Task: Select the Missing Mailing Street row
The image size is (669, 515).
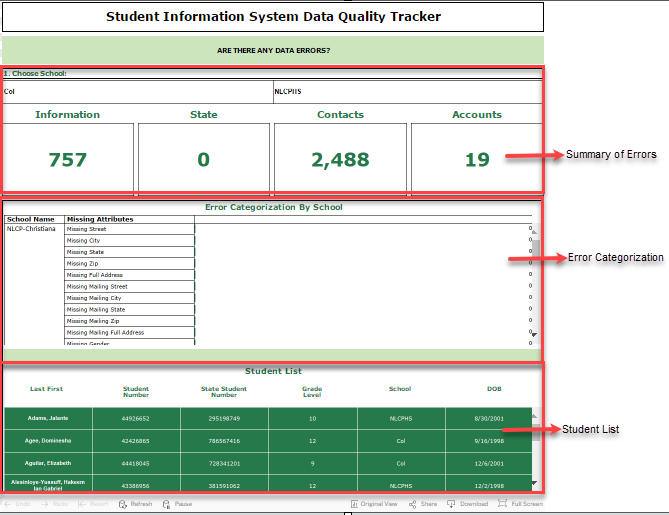Action: tap(130, 287)
